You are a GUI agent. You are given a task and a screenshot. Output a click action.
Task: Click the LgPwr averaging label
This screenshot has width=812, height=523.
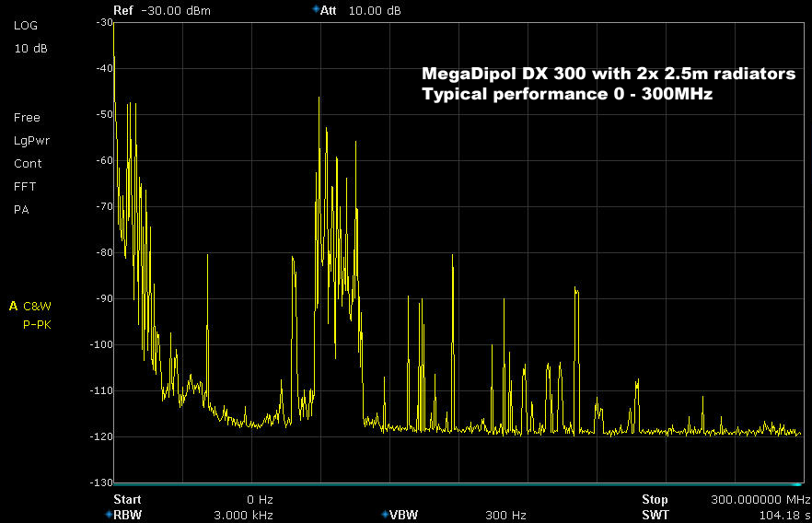pos(31,141)
